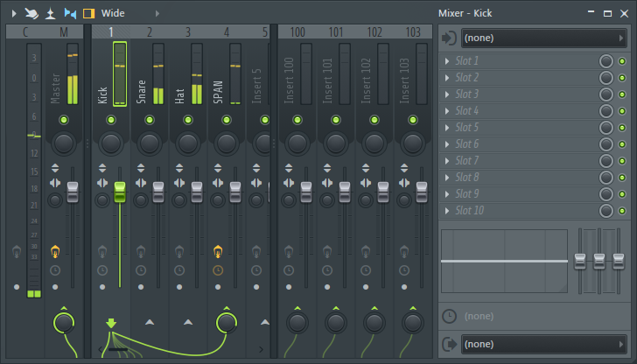Viewport: 637px width, 364px height.
Task: Swap left-right channels on Insert 100 track
Action: (289, 183)
